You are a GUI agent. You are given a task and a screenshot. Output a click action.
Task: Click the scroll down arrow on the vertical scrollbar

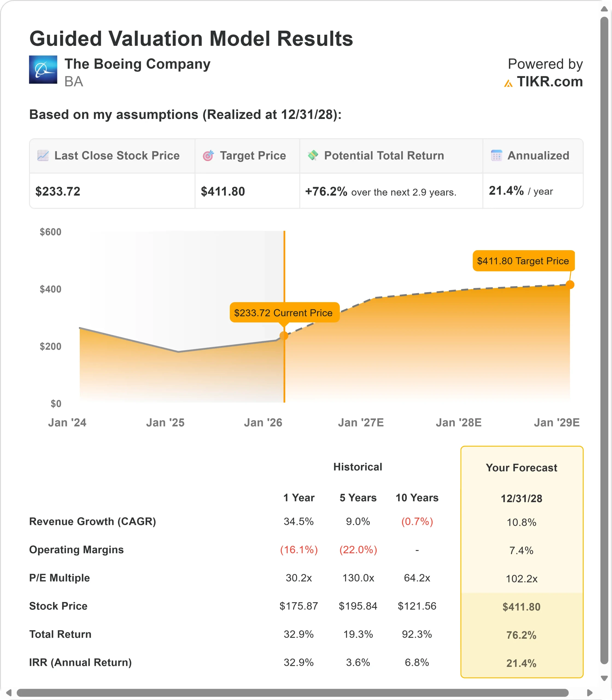pos(604,678)
